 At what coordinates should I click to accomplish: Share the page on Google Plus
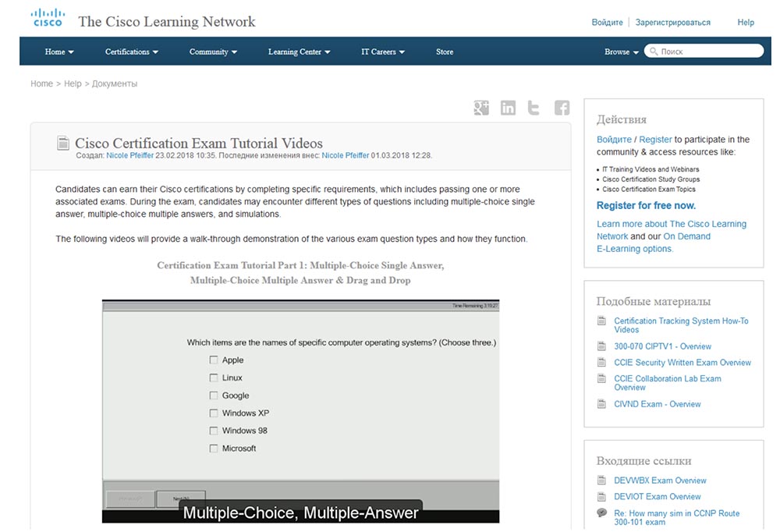pyautogui.click(x=481, y=108)
